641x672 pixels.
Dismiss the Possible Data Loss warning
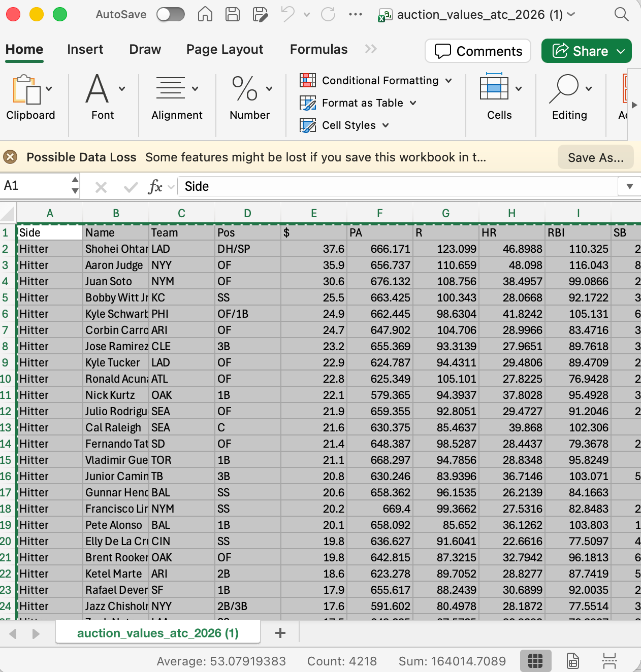10,157
